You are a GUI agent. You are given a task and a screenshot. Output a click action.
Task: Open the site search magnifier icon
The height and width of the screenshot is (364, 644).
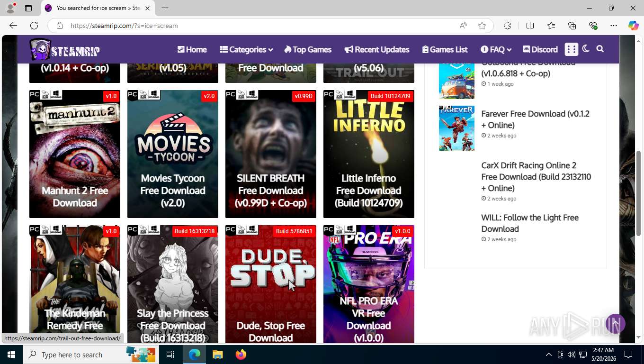pos(600,49)
